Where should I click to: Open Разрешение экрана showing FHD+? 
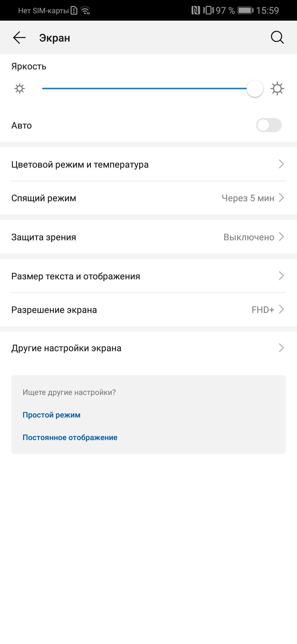click(x=148, y=309)
